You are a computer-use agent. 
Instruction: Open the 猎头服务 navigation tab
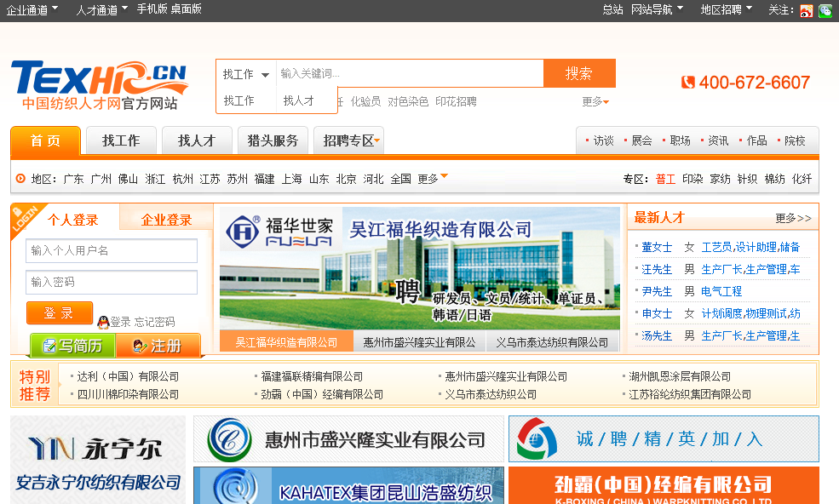coord(273,140)
